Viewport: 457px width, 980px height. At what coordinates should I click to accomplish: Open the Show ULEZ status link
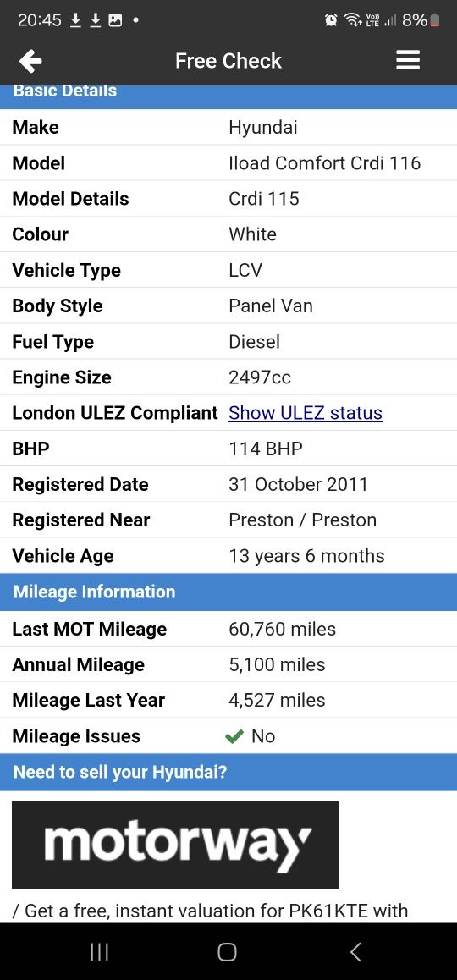click(306, 413)
